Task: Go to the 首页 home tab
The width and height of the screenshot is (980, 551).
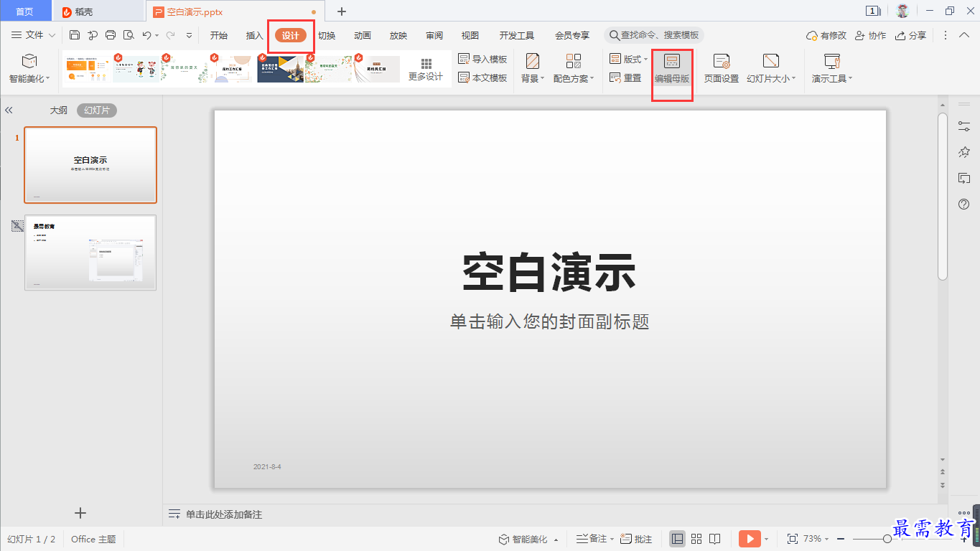Action: [25, 11]
